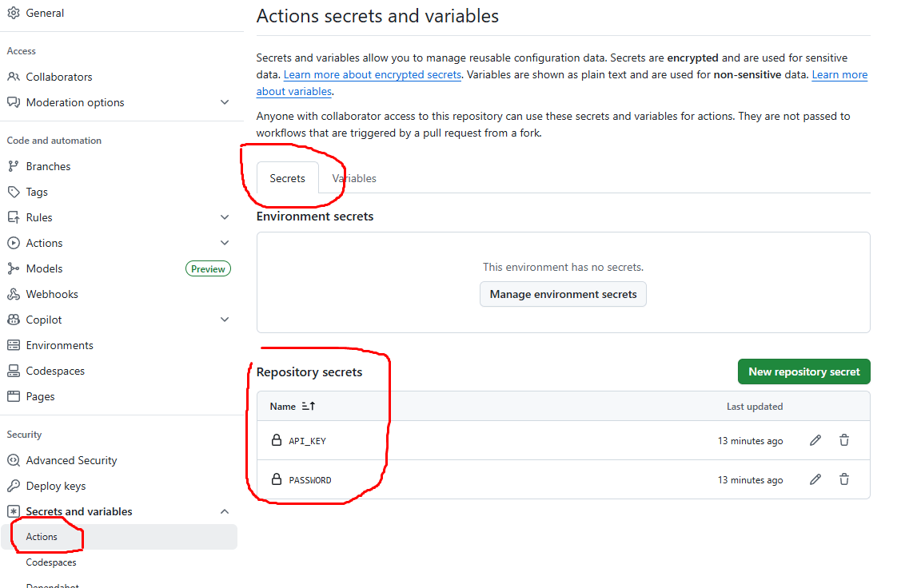Click the Preview badge next to Models
917x588 pixels.
(x=208, y=268)
